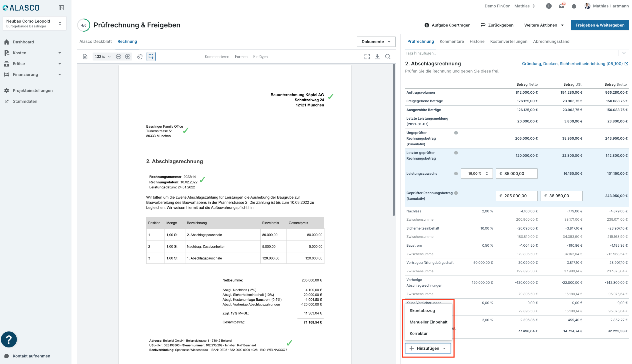Zoom in with the plus icon
Viewport: 632px width, 364px height.
pyautogui.click(x=128, y=57)
